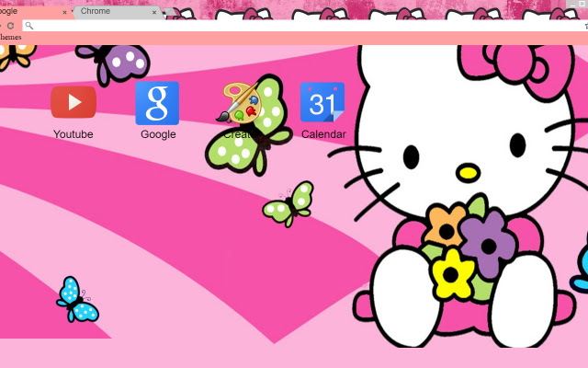
Task: Focus the address bar field
Action: coord(304,26)
